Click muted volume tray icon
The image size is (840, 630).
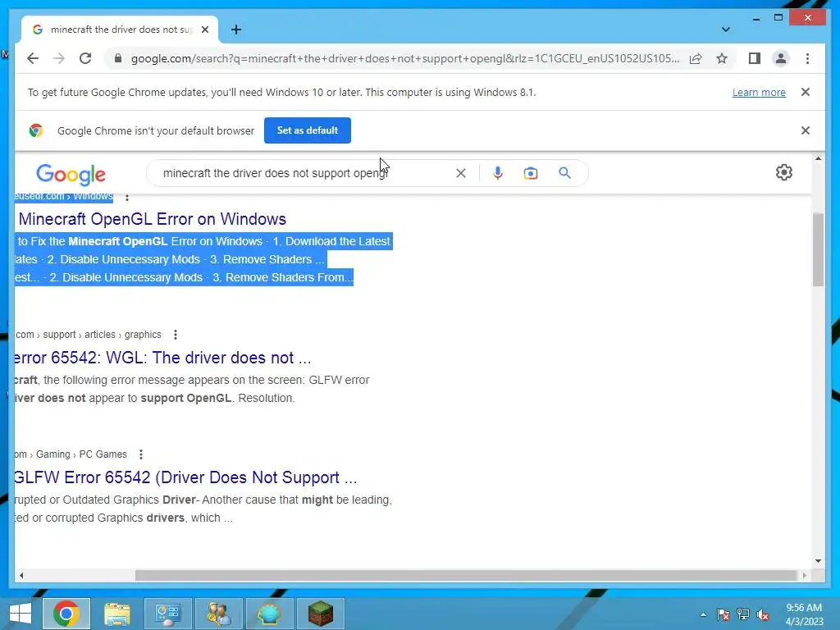coord(763,614)
